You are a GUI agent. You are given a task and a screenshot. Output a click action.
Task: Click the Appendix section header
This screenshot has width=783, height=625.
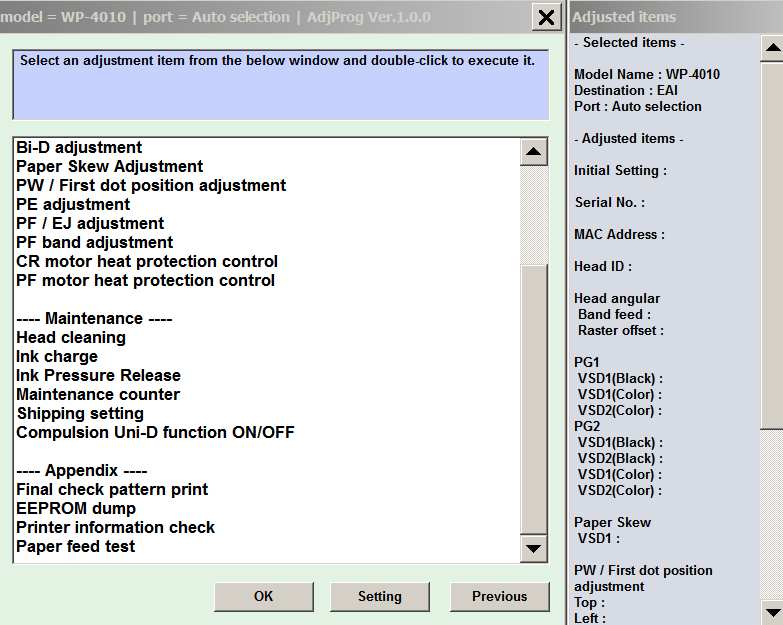click(x=81, y=471)
